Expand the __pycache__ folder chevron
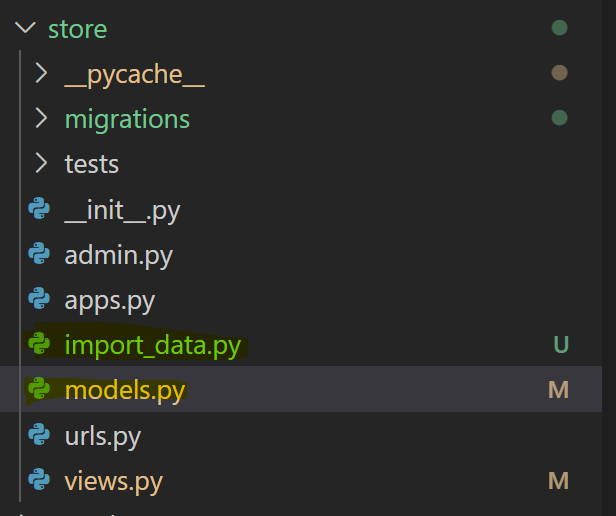 pos(41,73)
